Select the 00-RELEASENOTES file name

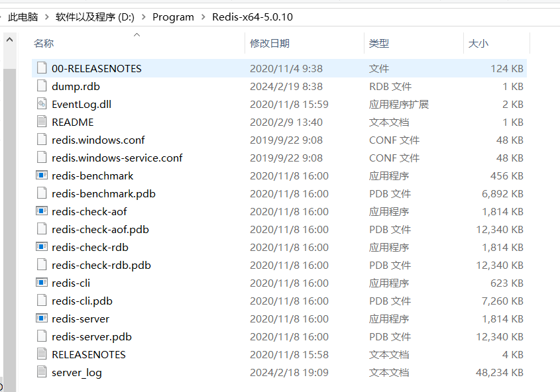coord(97,68)
